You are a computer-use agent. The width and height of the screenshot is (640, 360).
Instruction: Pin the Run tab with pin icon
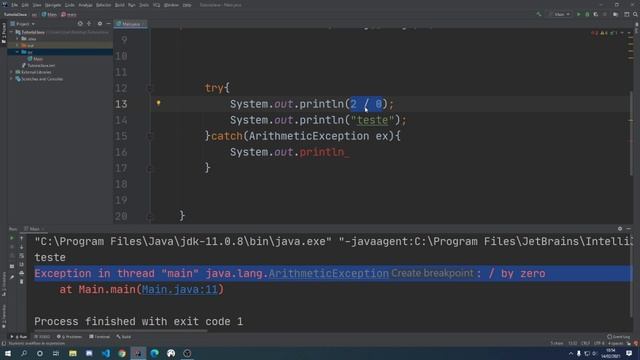click(x=12, y=277)
